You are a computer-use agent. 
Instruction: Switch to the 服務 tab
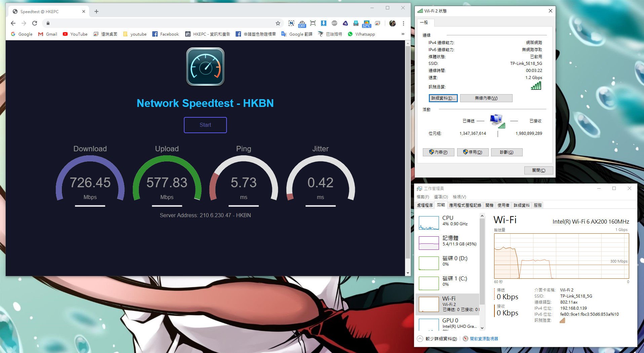(538, 205)
